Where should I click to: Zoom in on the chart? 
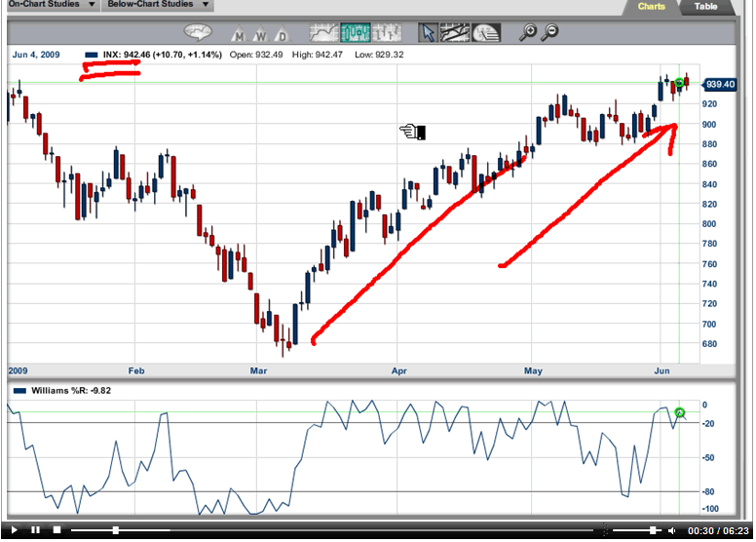(x=529, y=32)
